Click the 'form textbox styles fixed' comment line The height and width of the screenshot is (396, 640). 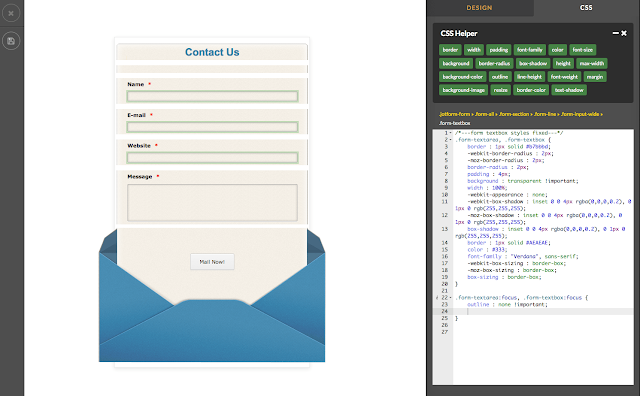[509, 133]
